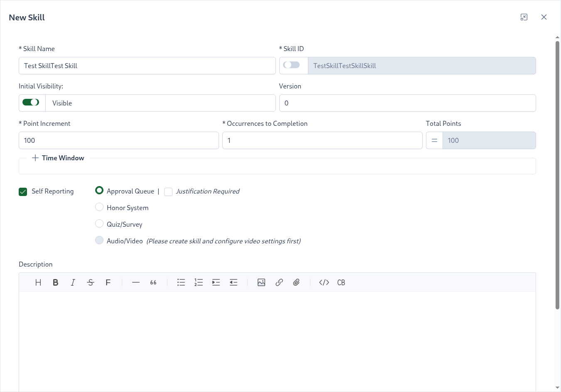Expand the Time Window section

(58, 158)
